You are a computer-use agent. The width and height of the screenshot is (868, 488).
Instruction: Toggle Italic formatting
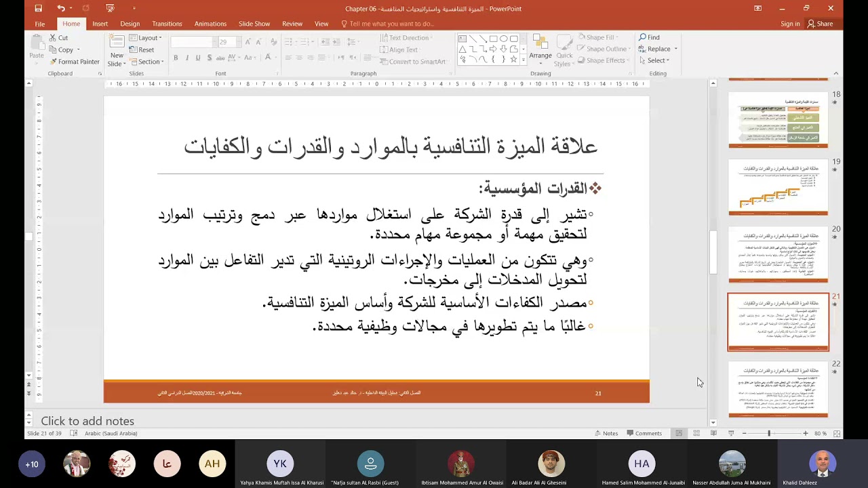click(186, 58)
